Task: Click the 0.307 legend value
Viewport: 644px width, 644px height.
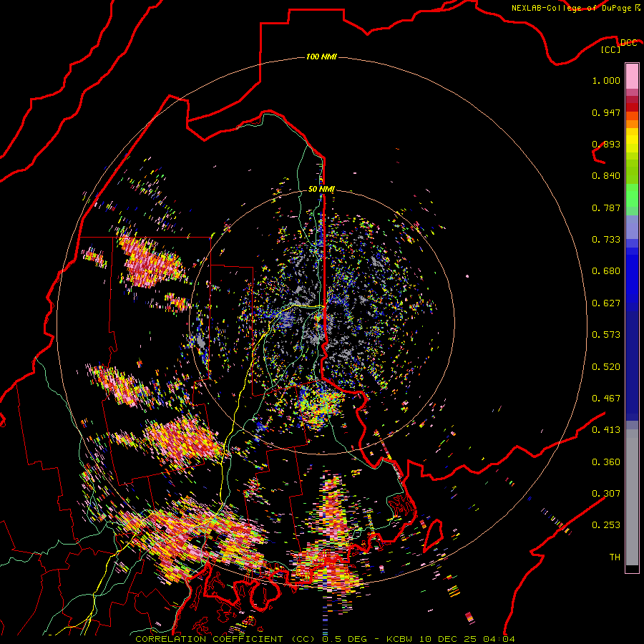Action: (x=606, y=494)
